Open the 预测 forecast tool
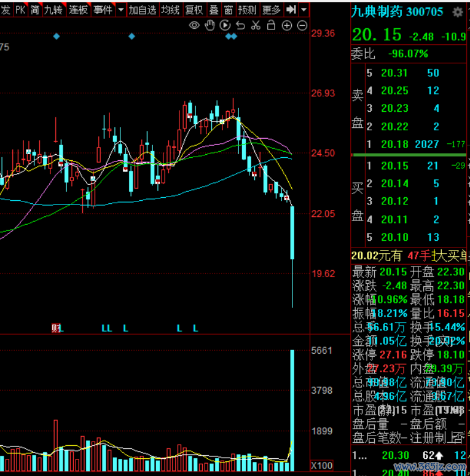This screenshot has width=470, height=476. pos(247,10)
